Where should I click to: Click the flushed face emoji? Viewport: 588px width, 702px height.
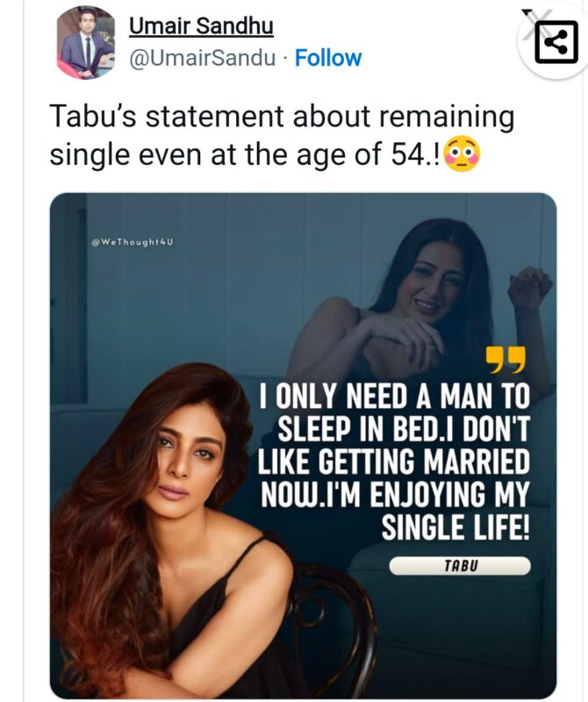click(x=463, y=156)
